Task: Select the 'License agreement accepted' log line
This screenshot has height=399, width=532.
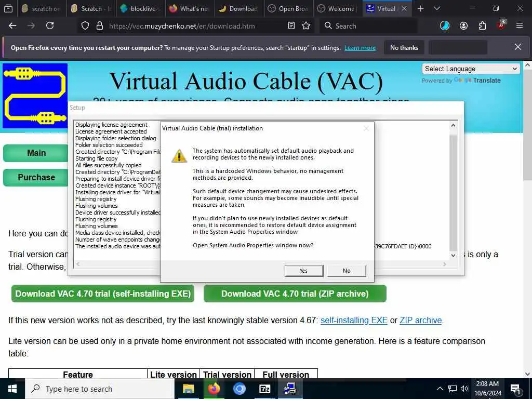Action: tap(111, 131)
